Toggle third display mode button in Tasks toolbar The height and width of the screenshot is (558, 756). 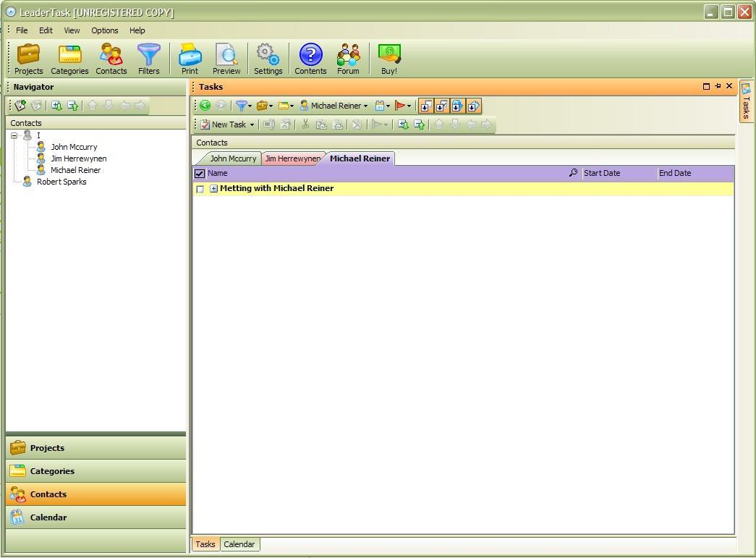(x=457, y=106)
